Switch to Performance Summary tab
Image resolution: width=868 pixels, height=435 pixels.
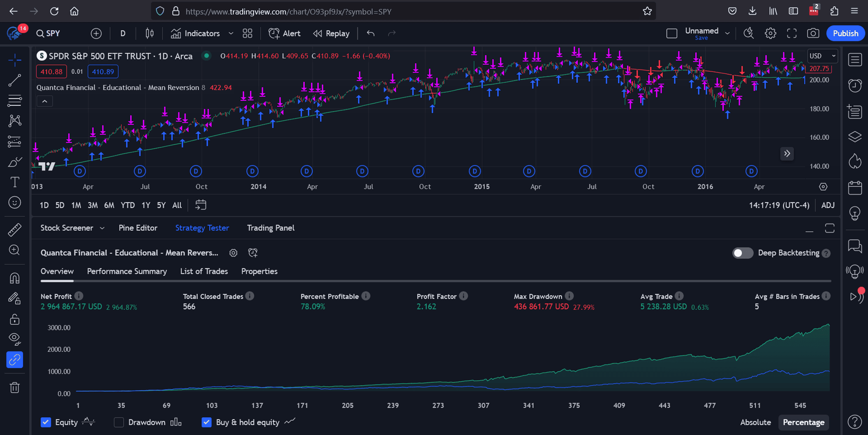coord(127,271)
